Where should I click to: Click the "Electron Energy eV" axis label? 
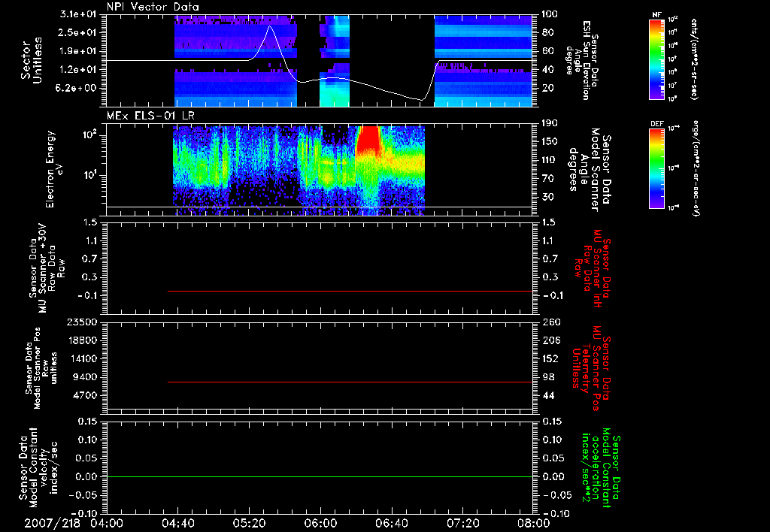[x=56, y=169]
